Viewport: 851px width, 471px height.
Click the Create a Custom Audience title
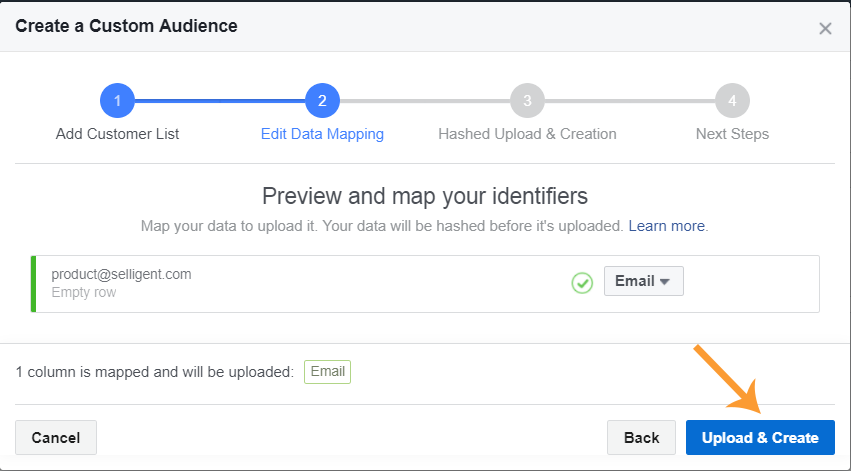[x=126, y=24]
